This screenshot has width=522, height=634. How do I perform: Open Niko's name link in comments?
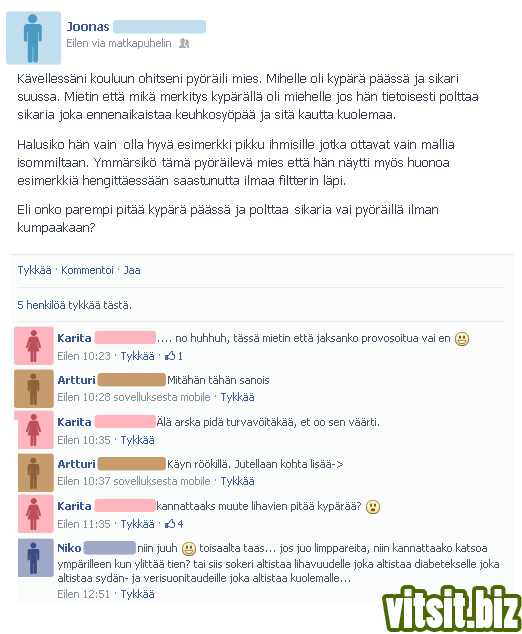tap(69, 548)
